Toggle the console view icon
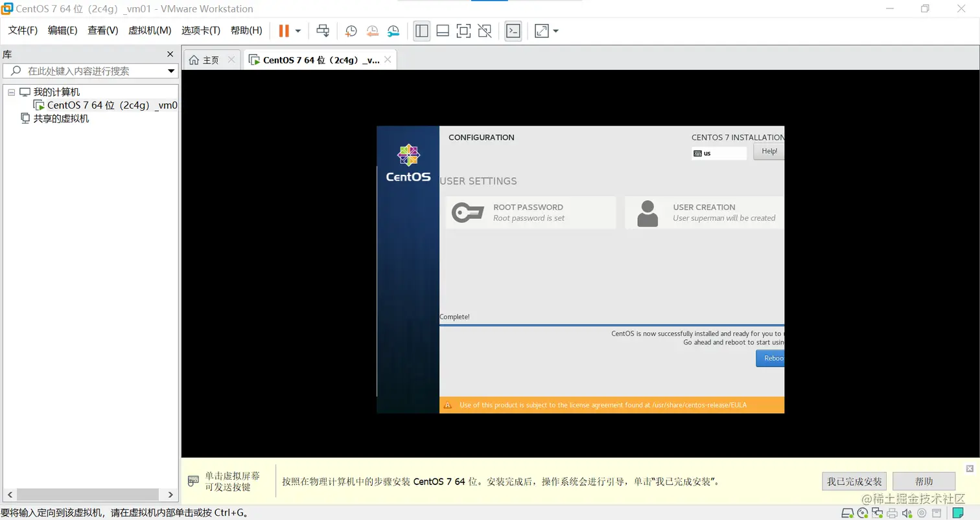 513,30
